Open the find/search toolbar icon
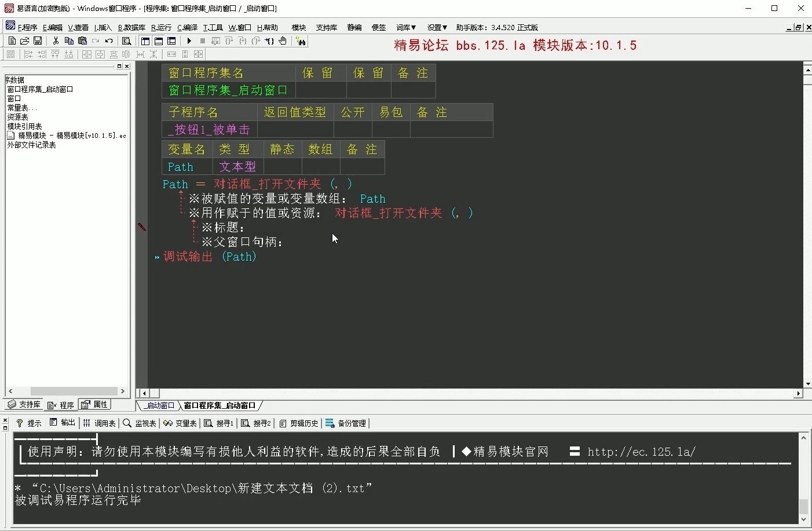The height and width of the screenshot is (531, 812). click(x=126, y=41)
